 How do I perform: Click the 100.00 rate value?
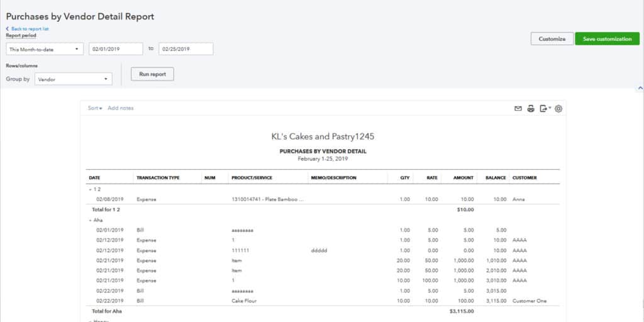tap(430, 280)
